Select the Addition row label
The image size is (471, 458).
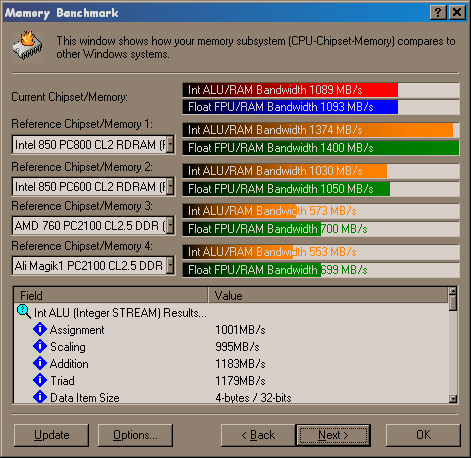69,364
